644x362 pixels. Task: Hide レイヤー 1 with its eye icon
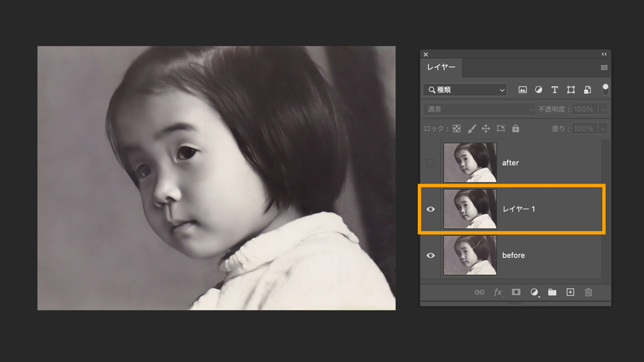click(x=431, y=209)
